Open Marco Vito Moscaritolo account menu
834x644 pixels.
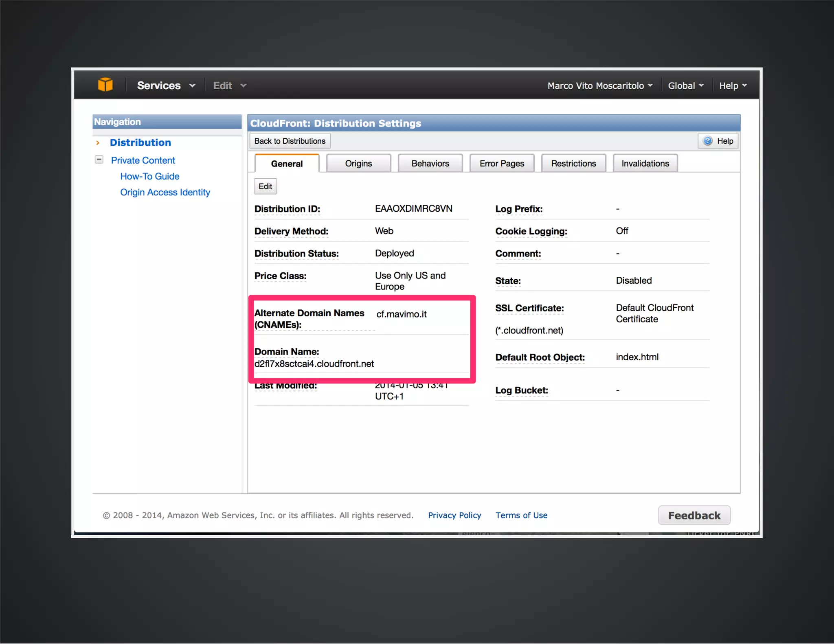click(x=599, y=85)
